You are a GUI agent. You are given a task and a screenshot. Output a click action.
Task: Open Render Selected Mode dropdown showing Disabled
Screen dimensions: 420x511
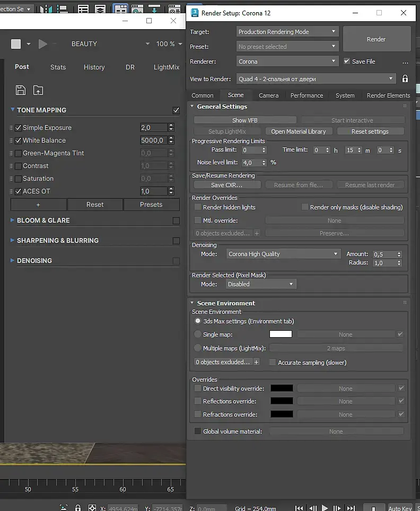tap(261, 284)
